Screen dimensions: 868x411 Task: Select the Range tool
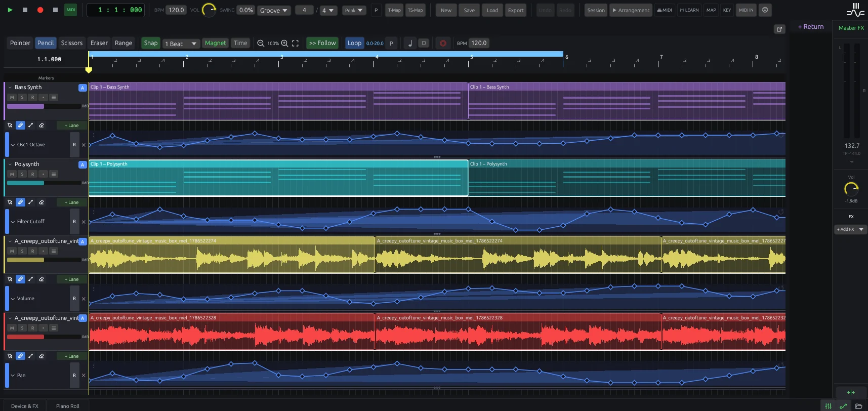click(x=123, y=43)
